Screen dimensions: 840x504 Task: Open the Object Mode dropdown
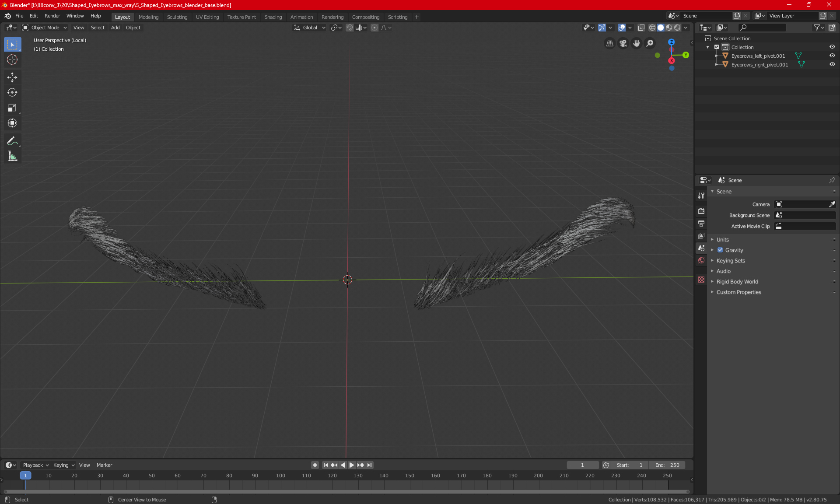click(x=44, y=28)
